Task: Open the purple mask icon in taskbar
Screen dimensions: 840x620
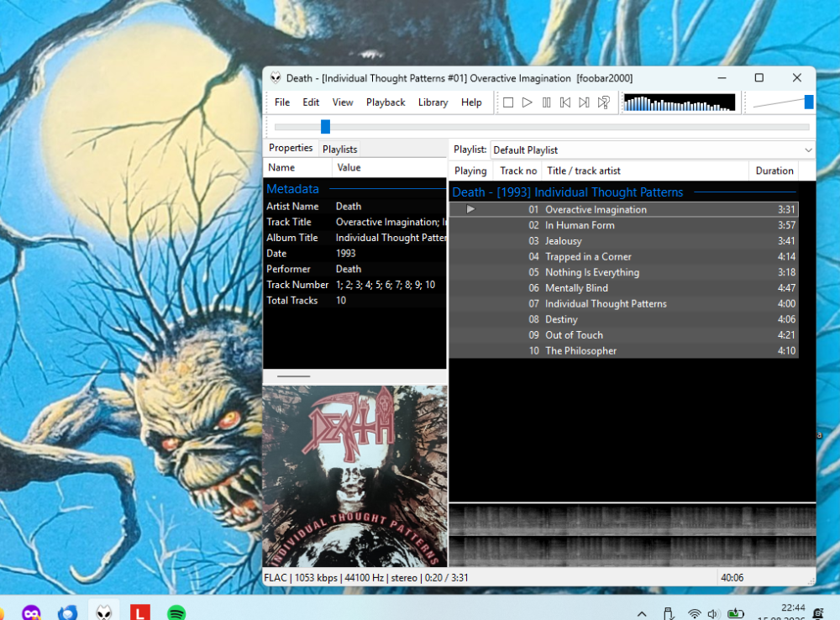Action: pos(32,612)
